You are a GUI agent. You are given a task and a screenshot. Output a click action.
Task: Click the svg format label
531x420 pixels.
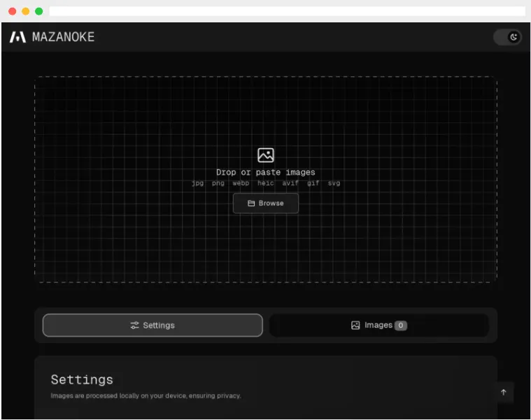(334, 184)
